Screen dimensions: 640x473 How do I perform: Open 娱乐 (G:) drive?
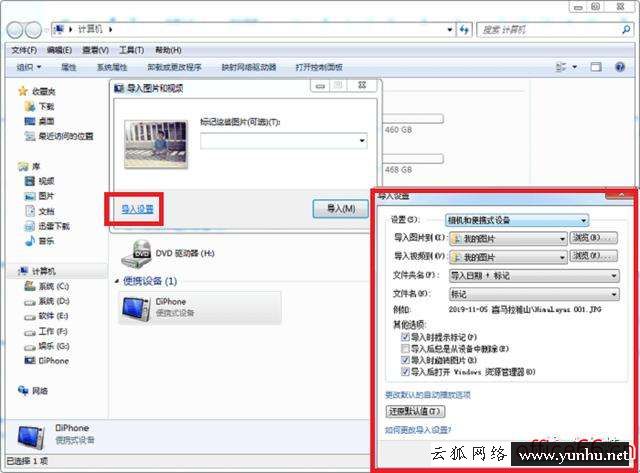point(47,346)
